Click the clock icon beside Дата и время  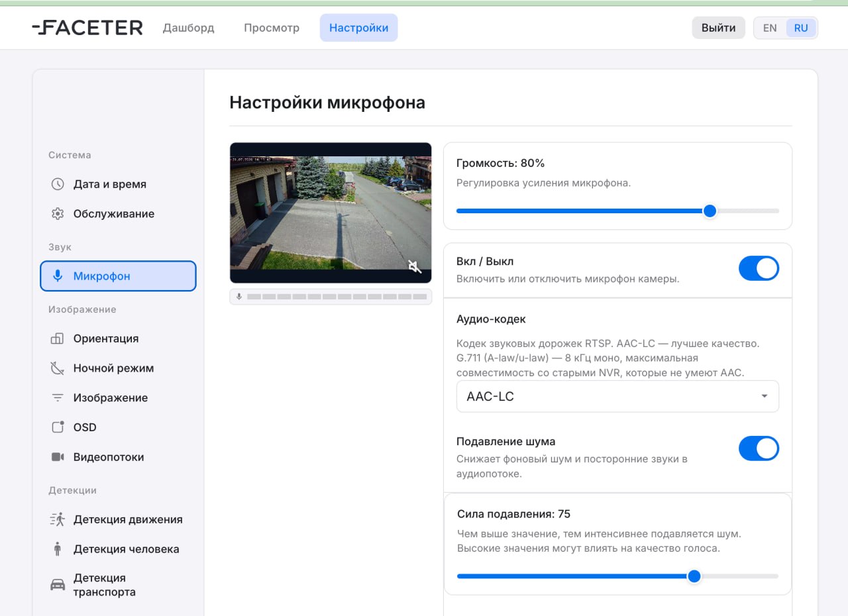click(58, 184)
